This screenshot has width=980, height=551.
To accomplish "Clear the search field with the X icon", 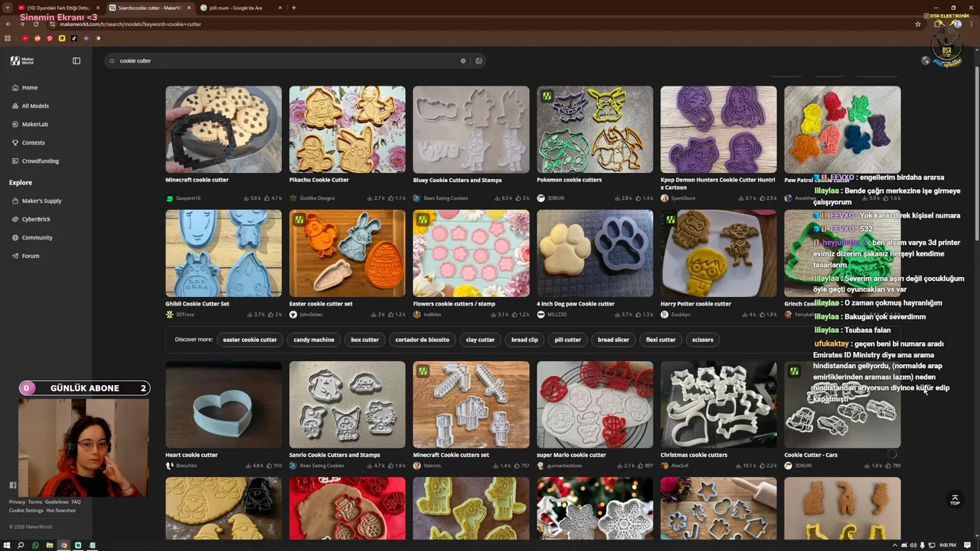I will (x=462, y=60).
